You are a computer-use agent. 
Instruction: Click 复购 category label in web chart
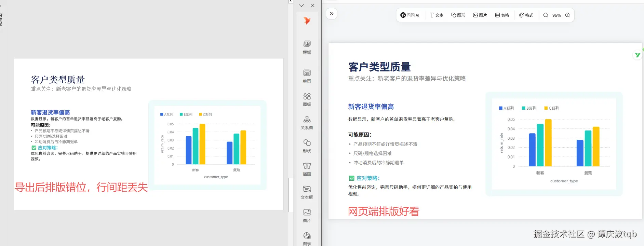point(588,173)
